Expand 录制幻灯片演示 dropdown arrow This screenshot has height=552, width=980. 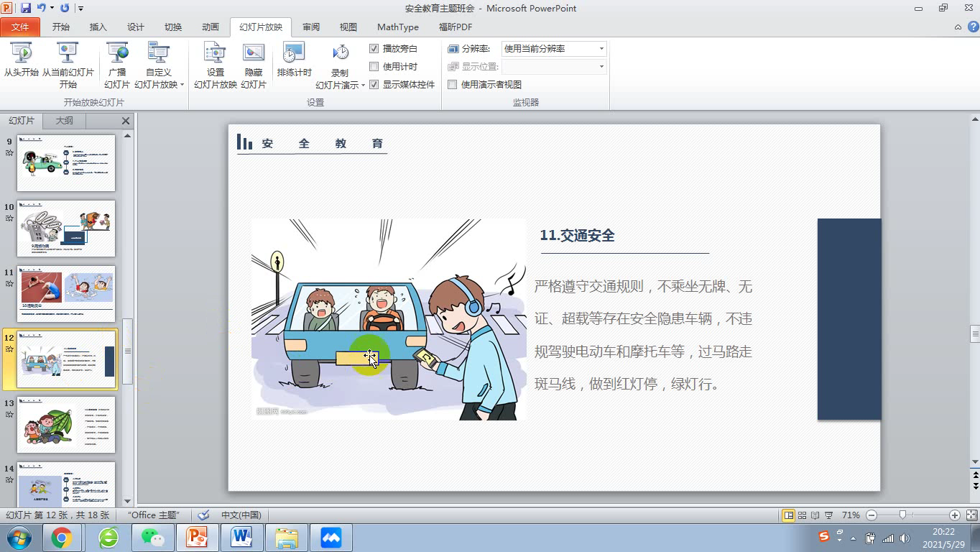[x=363, y=85]
